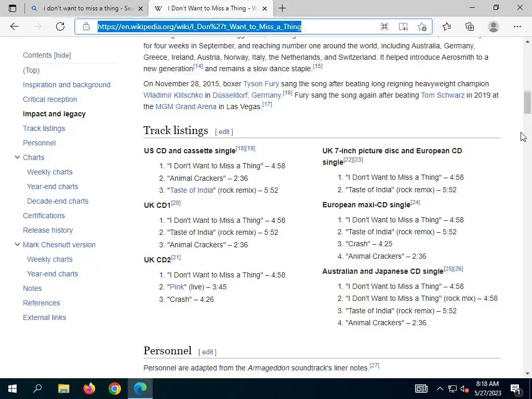
Task: View site information lock icon
Action: (86, 26)
